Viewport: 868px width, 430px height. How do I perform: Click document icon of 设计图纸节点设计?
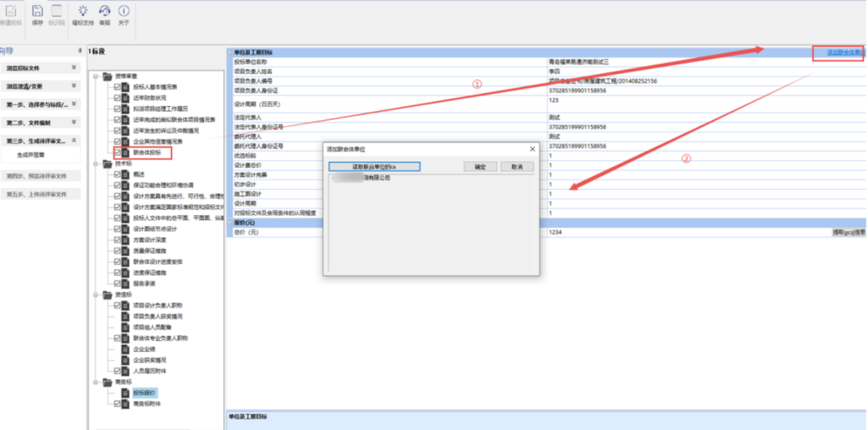coord(125,229)
